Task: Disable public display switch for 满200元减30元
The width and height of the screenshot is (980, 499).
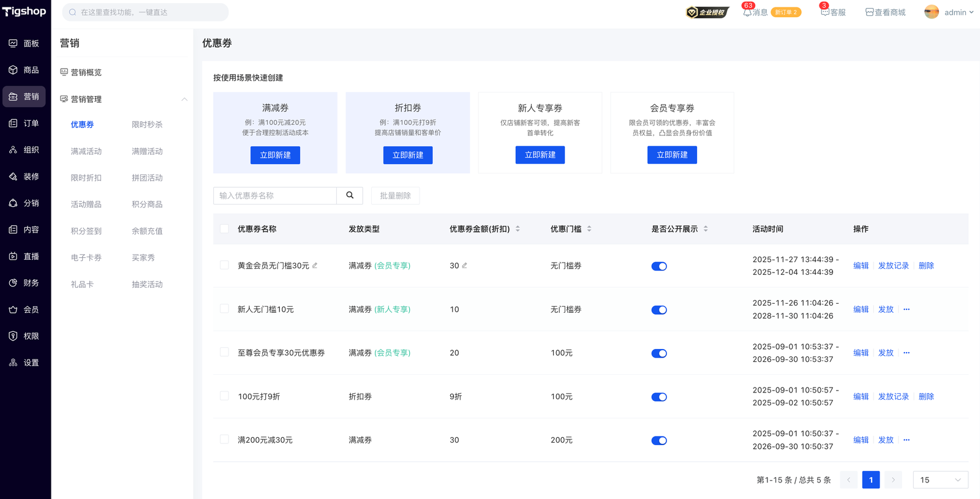Action: (x=659, y=441)
